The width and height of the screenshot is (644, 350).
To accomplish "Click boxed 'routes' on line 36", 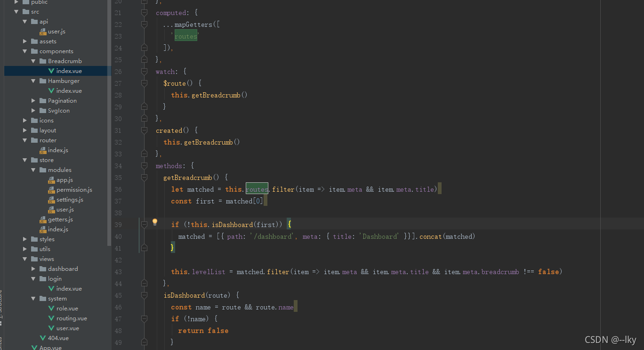I will (x=257, y=189).
